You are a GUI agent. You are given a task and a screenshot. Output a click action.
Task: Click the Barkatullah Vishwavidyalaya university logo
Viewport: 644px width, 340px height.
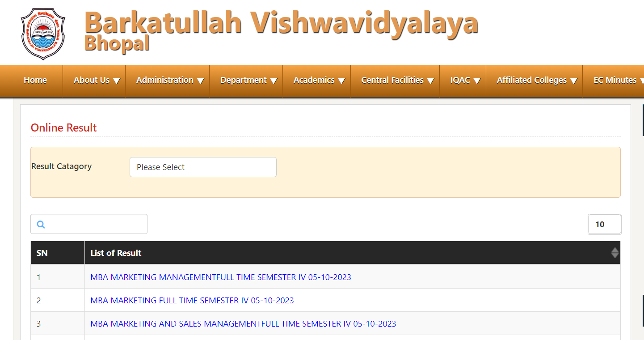coord(43,34)
